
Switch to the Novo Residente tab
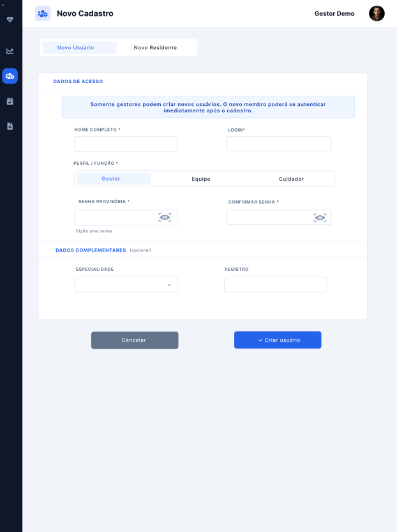point(155,47)
